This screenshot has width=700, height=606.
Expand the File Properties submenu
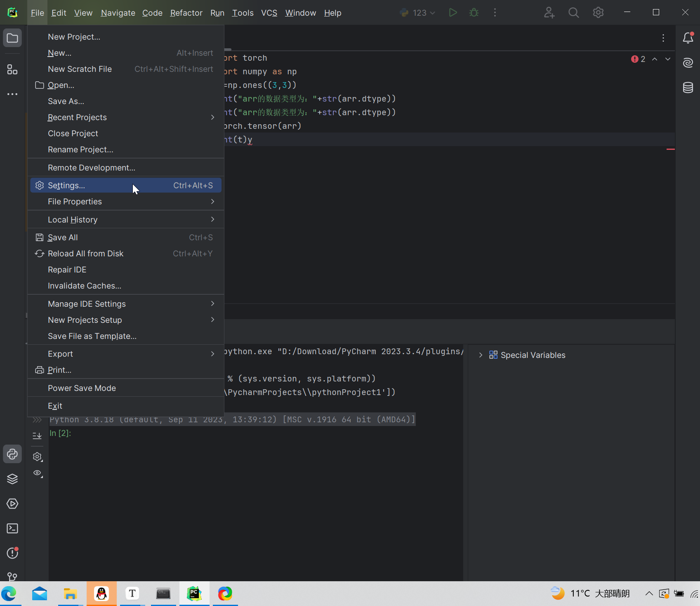click(126, 201)
